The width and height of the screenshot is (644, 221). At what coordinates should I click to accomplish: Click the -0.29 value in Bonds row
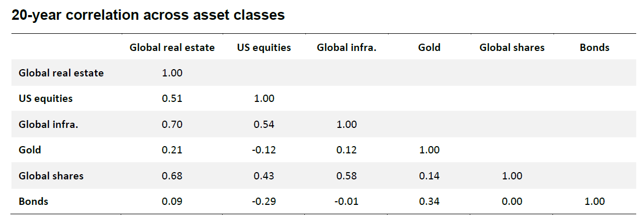[264, 201]
